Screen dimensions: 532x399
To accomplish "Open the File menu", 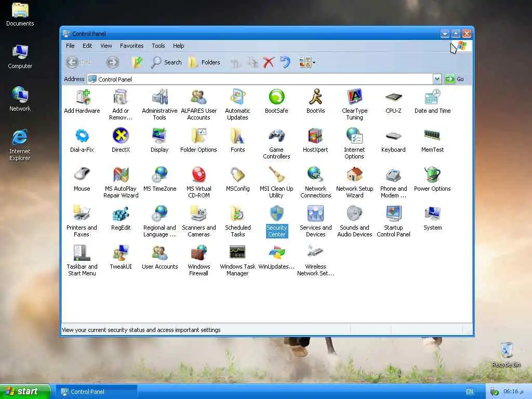I will click(70, 46).
